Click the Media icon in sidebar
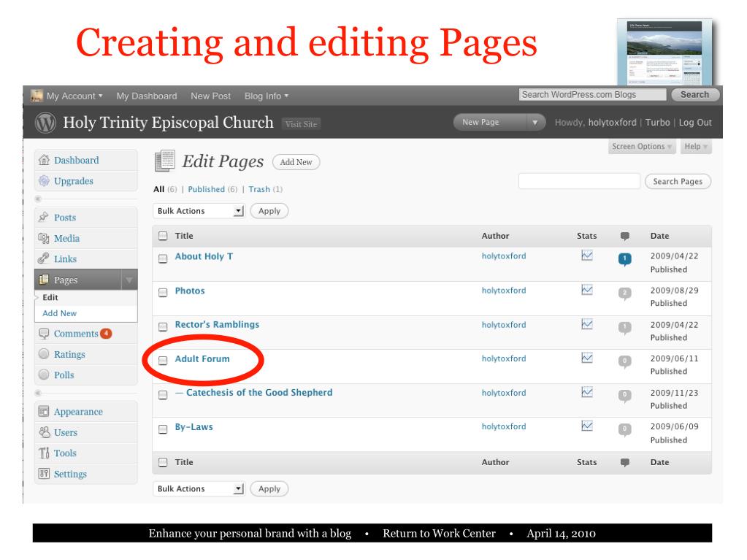747x560 pixels. (x=44, y=238)
